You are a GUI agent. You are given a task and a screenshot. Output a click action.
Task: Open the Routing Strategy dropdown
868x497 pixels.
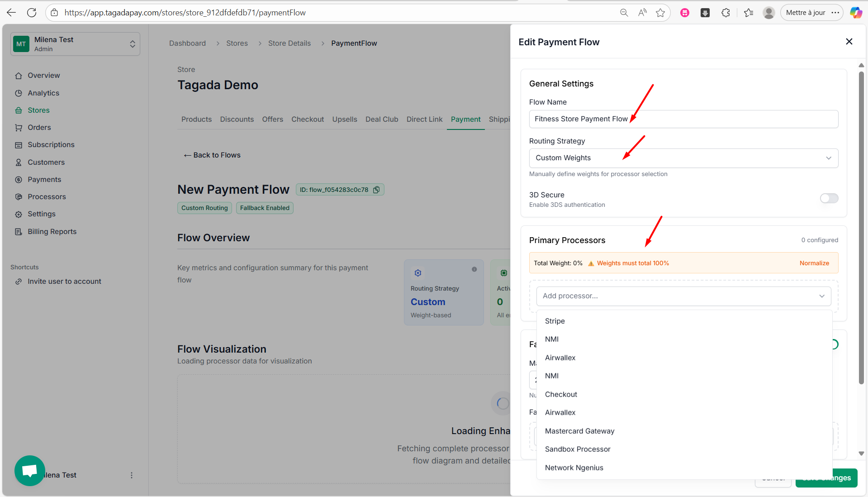click(x=683, y=158)
